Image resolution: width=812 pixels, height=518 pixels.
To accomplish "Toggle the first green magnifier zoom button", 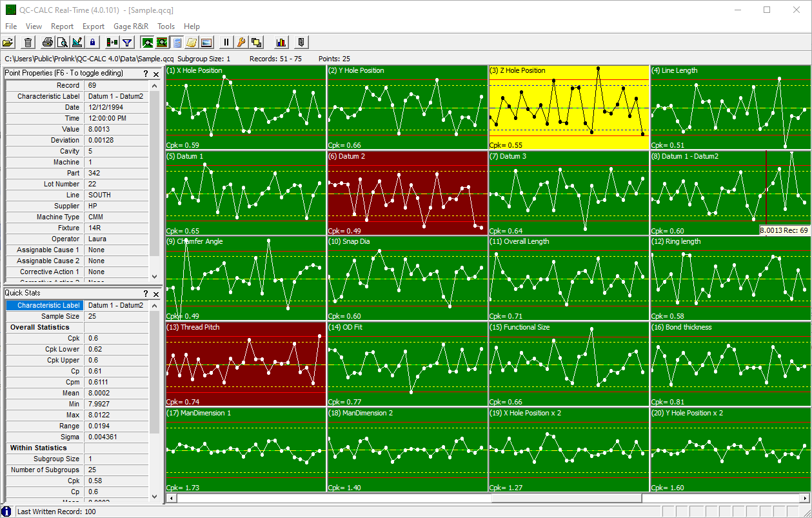I will [147, 43].
